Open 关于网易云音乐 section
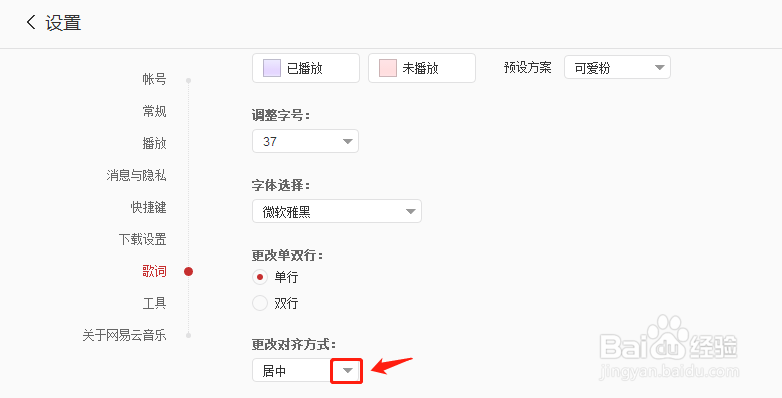 point(124,335)
